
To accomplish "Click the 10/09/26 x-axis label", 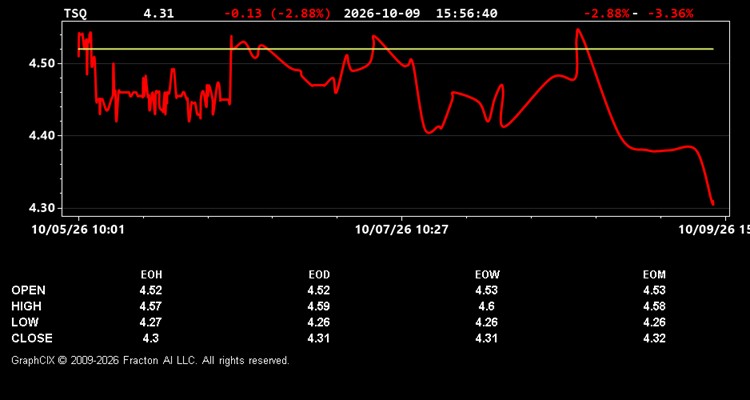I will point(714,230).
